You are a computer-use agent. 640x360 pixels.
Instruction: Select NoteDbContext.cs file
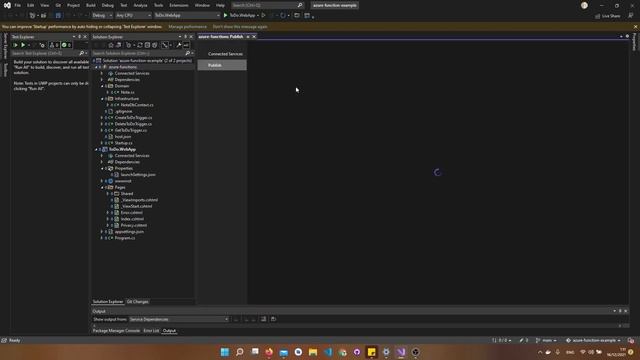[x=137, y=105]
